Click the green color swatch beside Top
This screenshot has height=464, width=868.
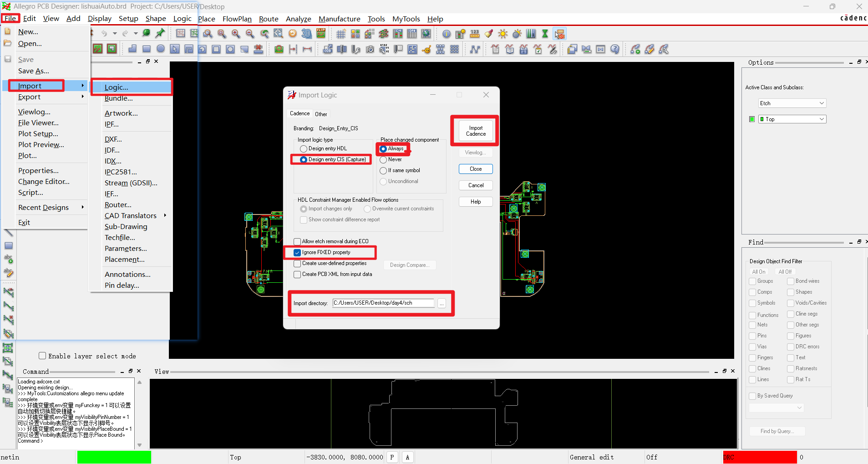(x=752, y=119)
